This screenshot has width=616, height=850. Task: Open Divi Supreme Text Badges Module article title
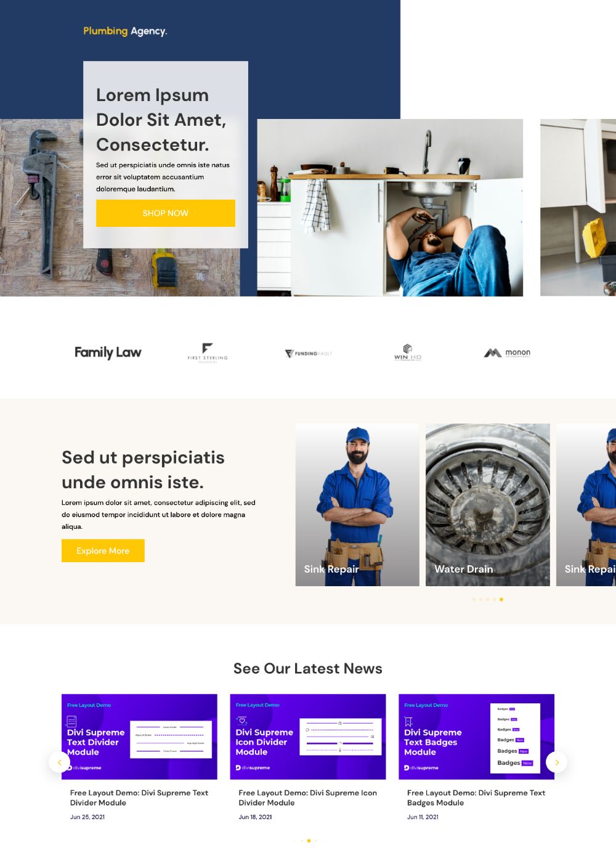point(476,798)
